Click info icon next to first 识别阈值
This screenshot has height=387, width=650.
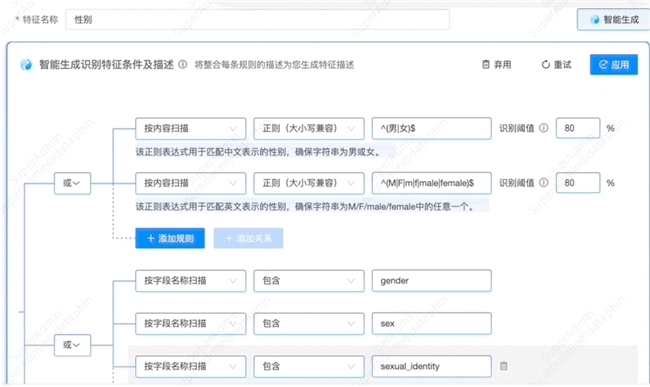543,128
